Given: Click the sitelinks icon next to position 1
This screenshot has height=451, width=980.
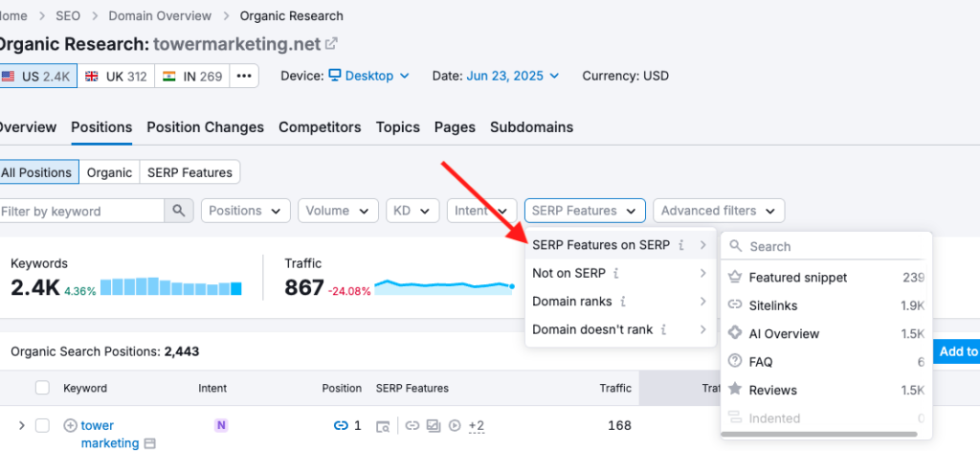Looking at the screenshot, I should coord(341,426).
